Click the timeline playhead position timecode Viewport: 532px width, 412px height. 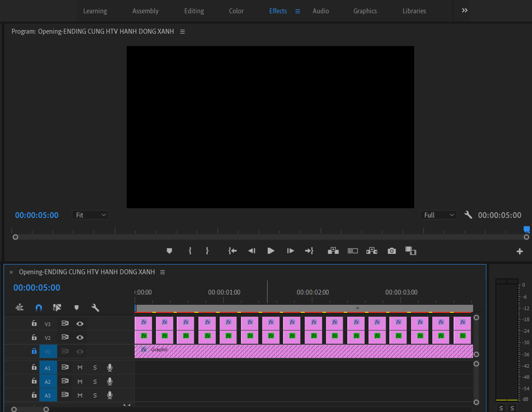pyautogui.click(x=37, y=288)
